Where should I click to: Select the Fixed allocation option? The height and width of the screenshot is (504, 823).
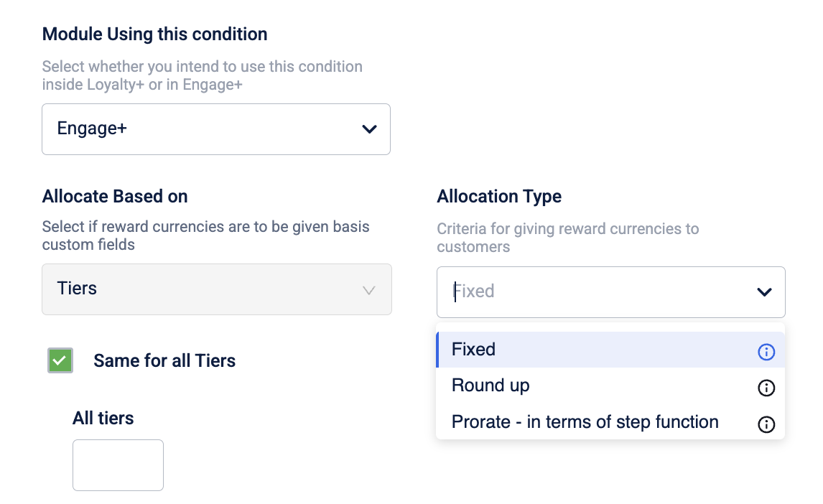tap(610, 350)
